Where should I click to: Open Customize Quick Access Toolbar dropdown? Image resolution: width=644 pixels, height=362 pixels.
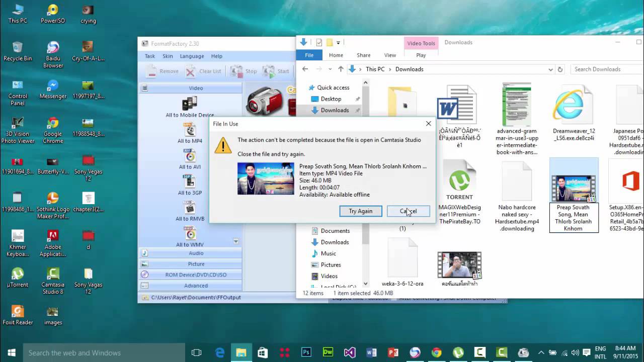point(338,43)
